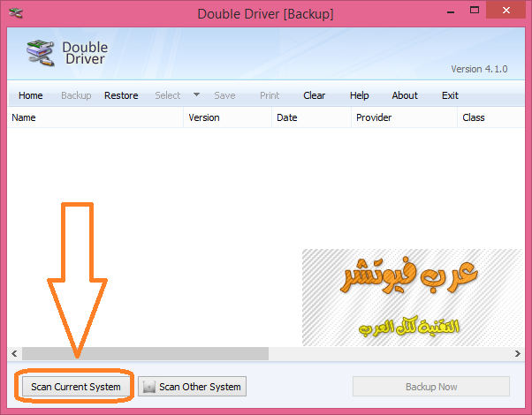Click Clear in the toolbar
Screen dimensions: 532x415
coord(315,95)
